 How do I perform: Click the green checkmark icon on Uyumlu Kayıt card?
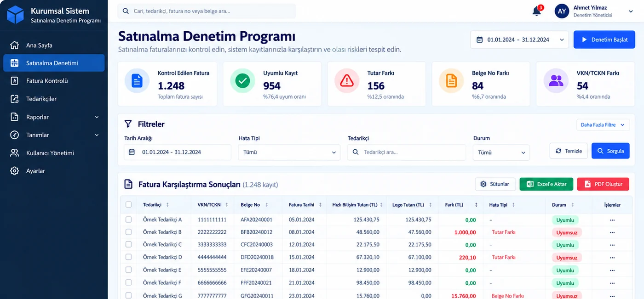coord(242,81)
